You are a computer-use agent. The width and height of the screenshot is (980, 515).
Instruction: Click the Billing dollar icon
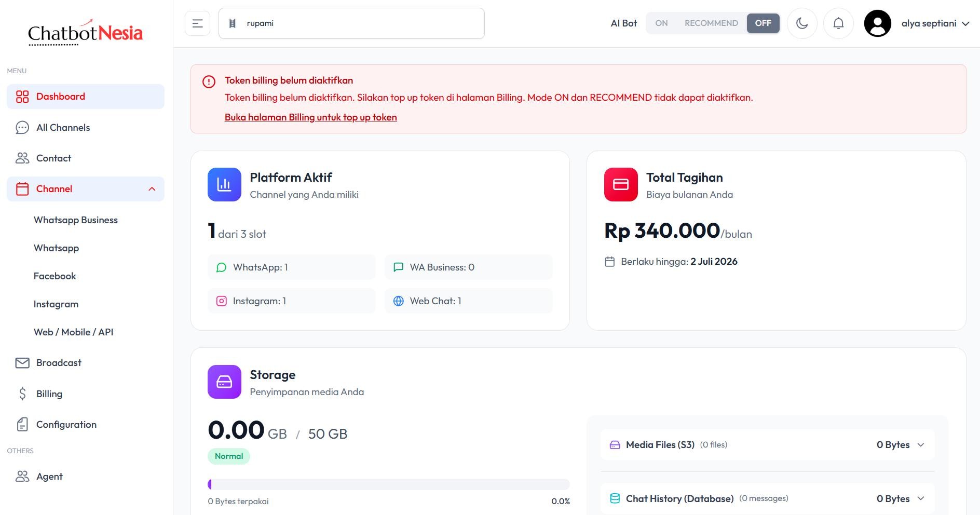pos(22,394)
